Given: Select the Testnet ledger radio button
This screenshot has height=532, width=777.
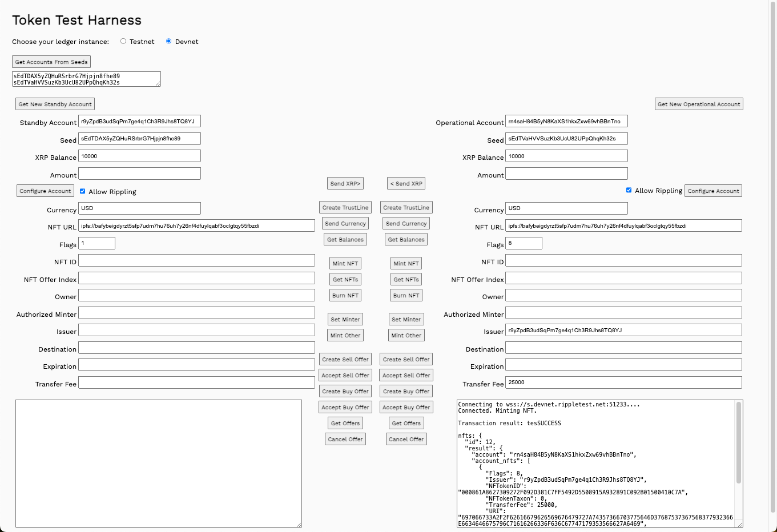Looking at the screenshot, I should pos(123,41).
